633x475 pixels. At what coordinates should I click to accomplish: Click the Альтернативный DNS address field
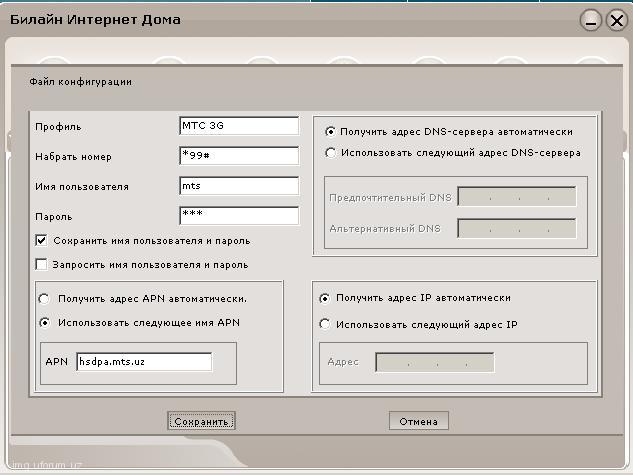point(516,228)
